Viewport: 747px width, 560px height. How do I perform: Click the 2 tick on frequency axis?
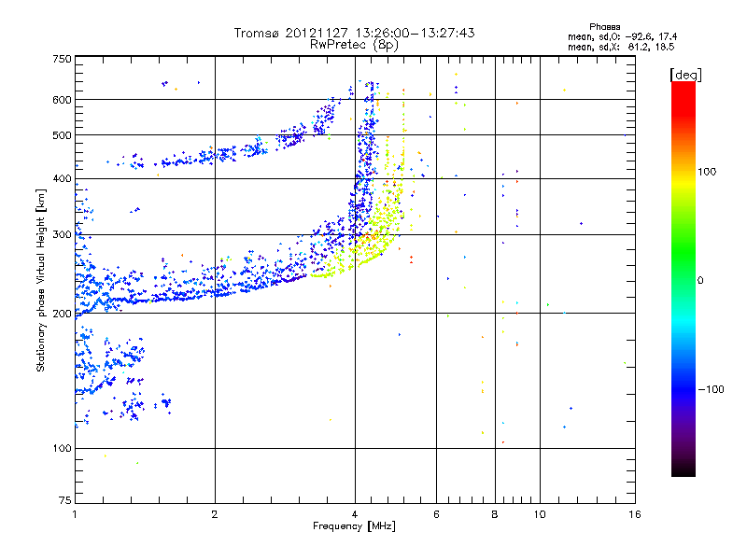click(215, 514)
